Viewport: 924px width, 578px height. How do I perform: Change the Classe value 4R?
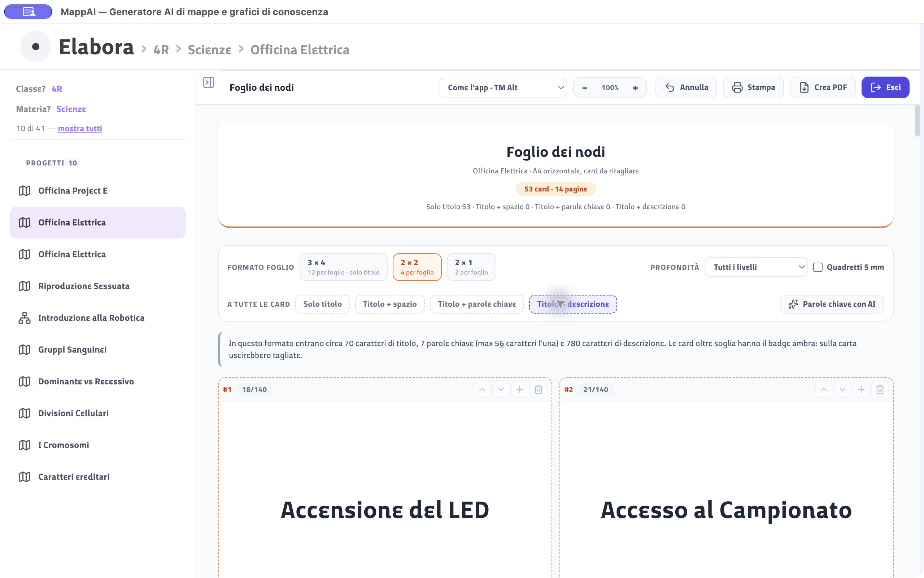57,89
